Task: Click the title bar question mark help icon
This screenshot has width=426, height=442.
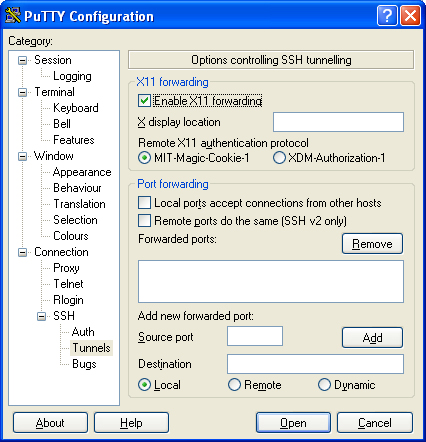Action: [387, 15]
